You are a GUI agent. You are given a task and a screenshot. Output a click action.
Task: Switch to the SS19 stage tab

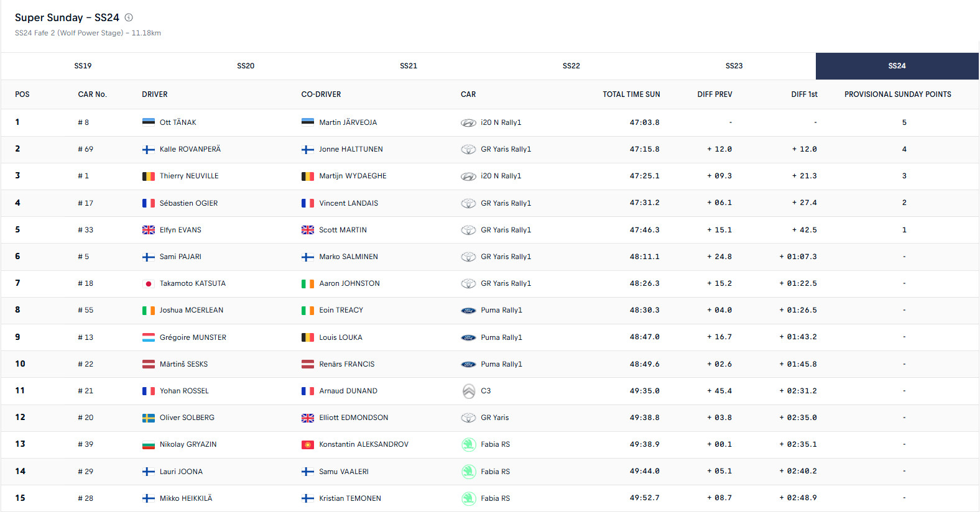click(x=83, y=66)
